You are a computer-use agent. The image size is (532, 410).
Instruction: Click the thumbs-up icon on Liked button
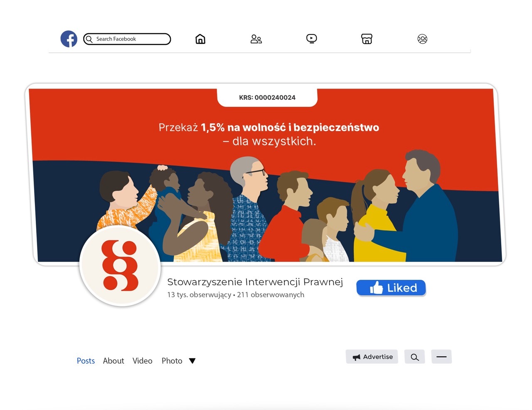pyautogui.click(x=376, y=288)
